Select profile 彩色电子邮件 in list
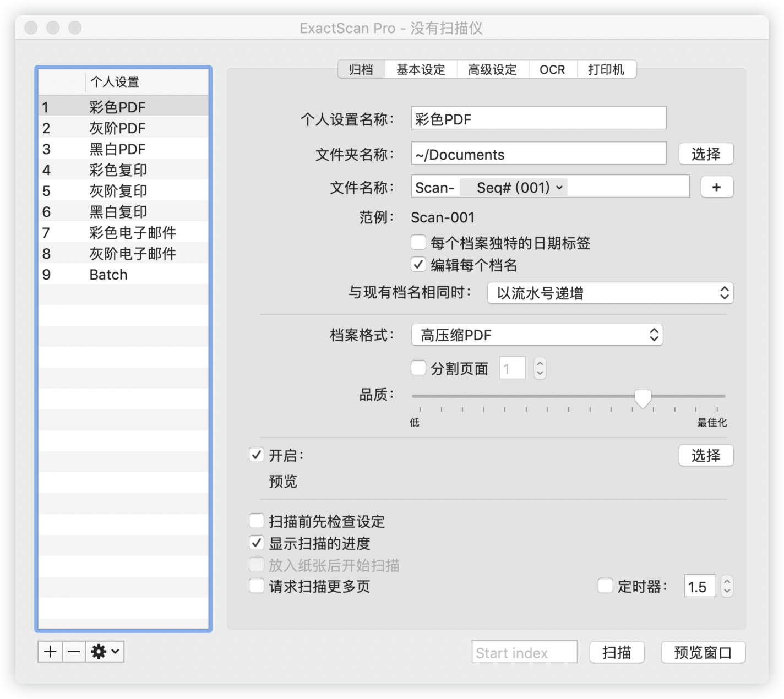The width and height of the screenshot is (784, 699). (123, 232)
